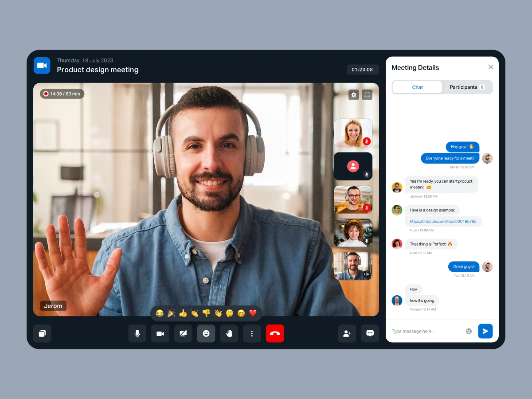532x399 pixels.
Task: Select the Chat tab
Action: (x=417, y=87)
